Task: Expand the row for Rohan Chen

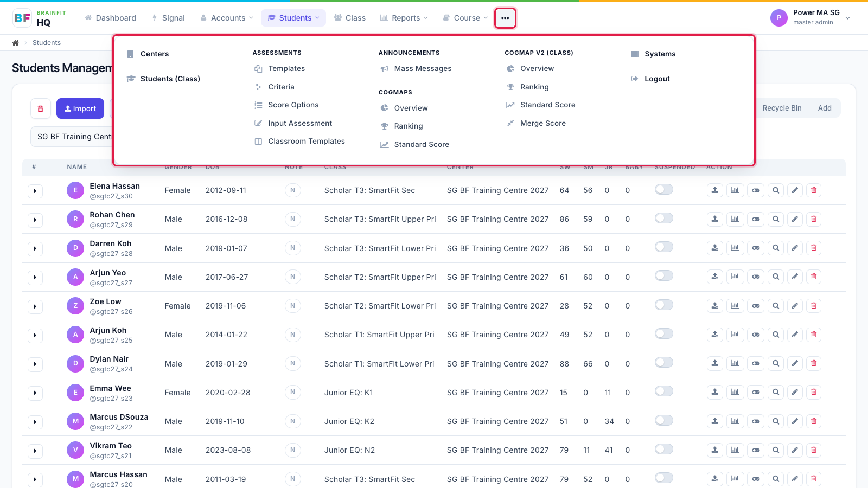Action: tap(35, 220)
